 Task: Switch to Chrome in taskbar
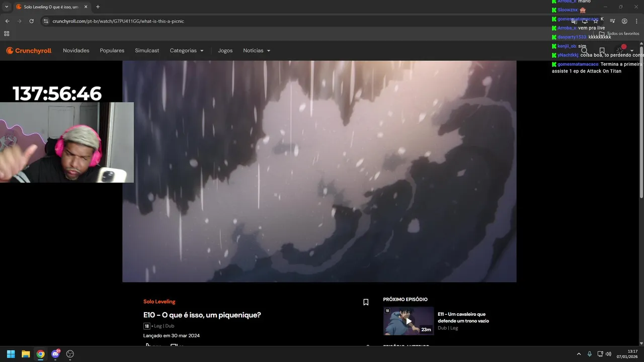[x=40, y=354]
